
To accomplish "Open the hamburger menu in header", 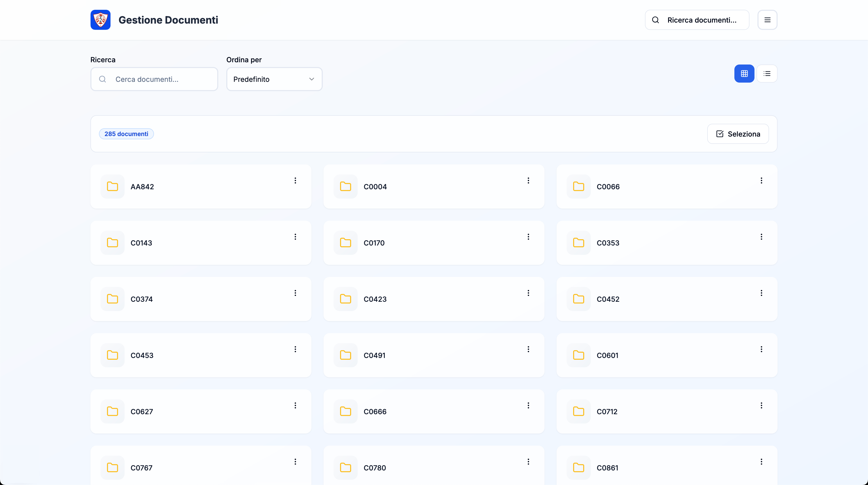I will pos(767,20).
